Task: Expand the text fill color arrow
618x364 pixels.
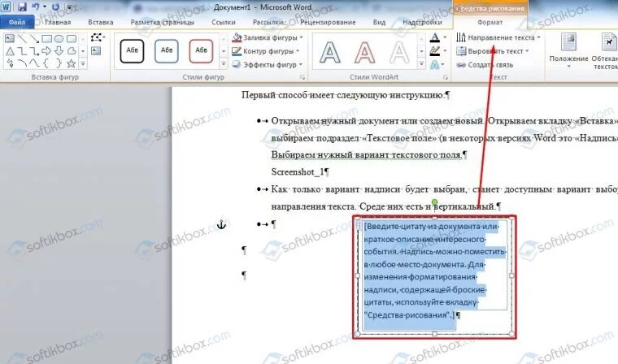Action: [445, 38]
